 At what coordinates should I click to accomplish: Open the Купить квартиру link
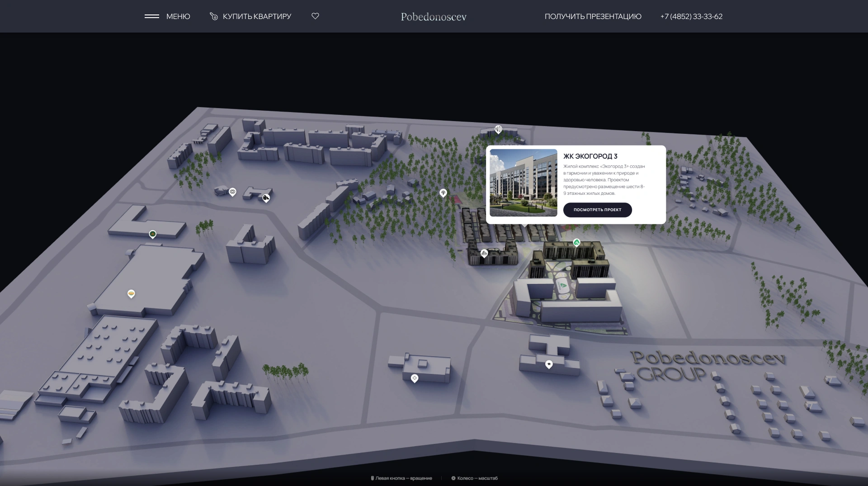(257, 16)
